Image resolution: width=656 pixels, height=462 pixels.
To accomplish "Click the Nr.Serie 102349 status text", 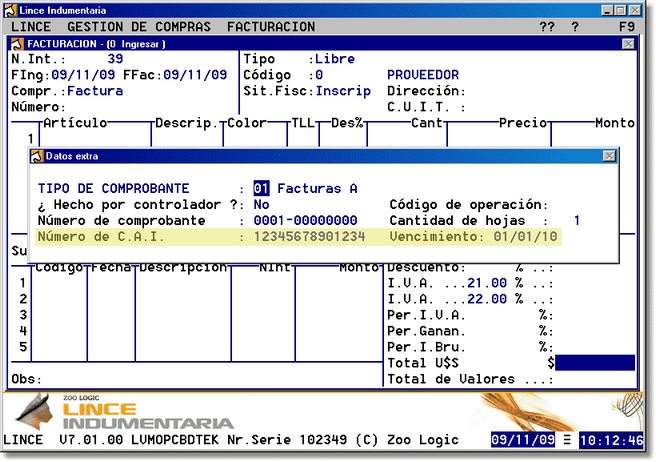I will 287,440.
